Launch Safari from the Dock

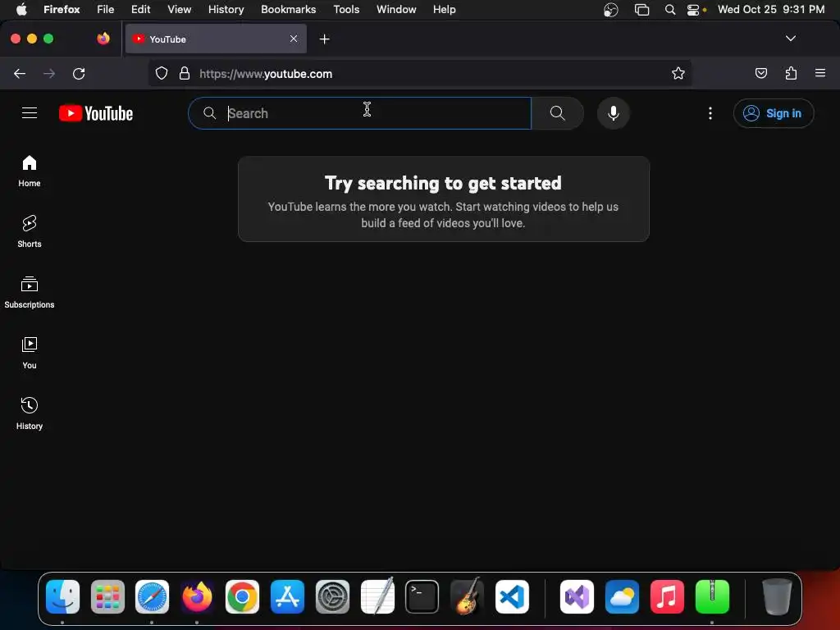click(x=152, y=597)
